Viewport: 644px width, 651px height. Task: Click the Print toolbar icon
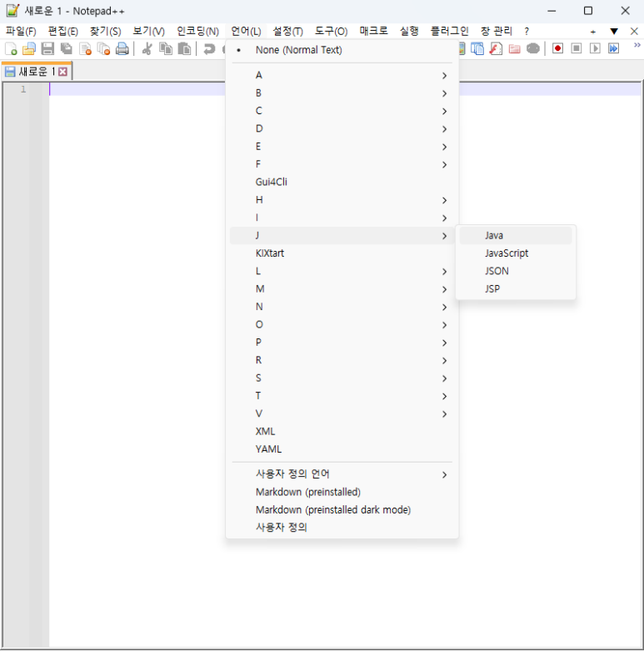pyautogui.click(x=122, y=49)
